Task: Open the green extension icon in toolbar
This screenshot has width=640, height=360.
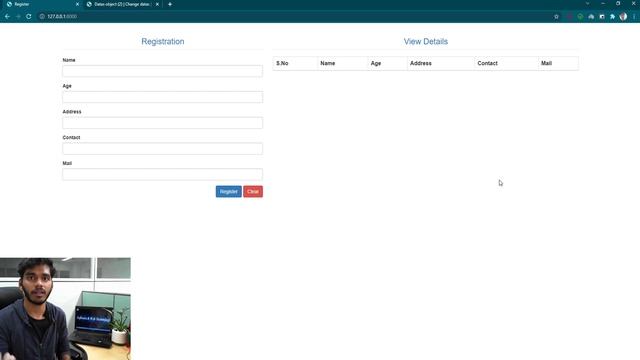Action: pos(580,17)
